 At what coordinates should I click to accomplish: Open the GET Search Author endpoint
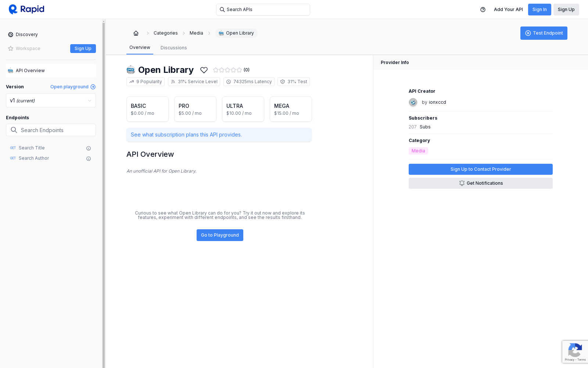point(51,158)
